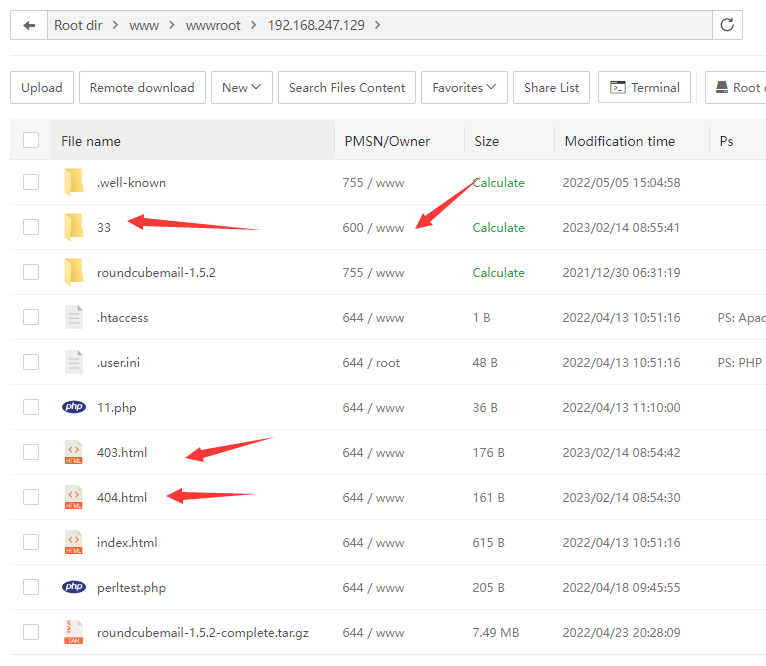This screenshot has width=766, height=666.
Task: Click the .well-known folder icon
Action: [74, 182]
